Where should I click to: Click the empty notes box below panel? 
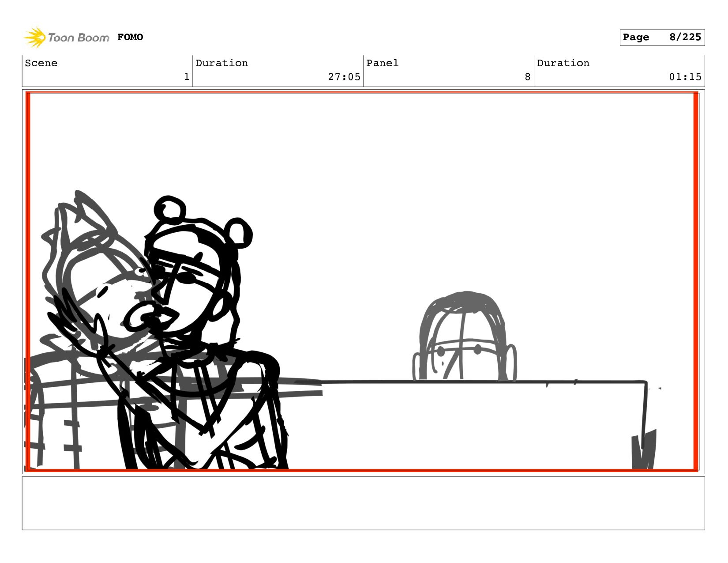[363, 503]
